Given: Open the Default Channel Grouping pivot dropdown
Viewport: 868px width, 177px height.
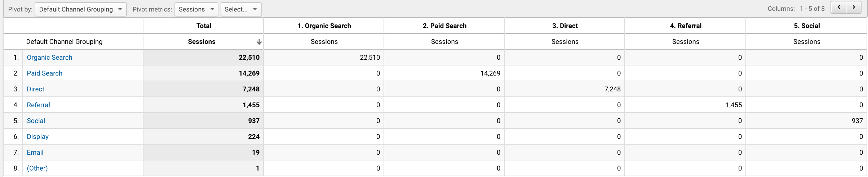Looking at the screenshot, I should pos(80,9).
